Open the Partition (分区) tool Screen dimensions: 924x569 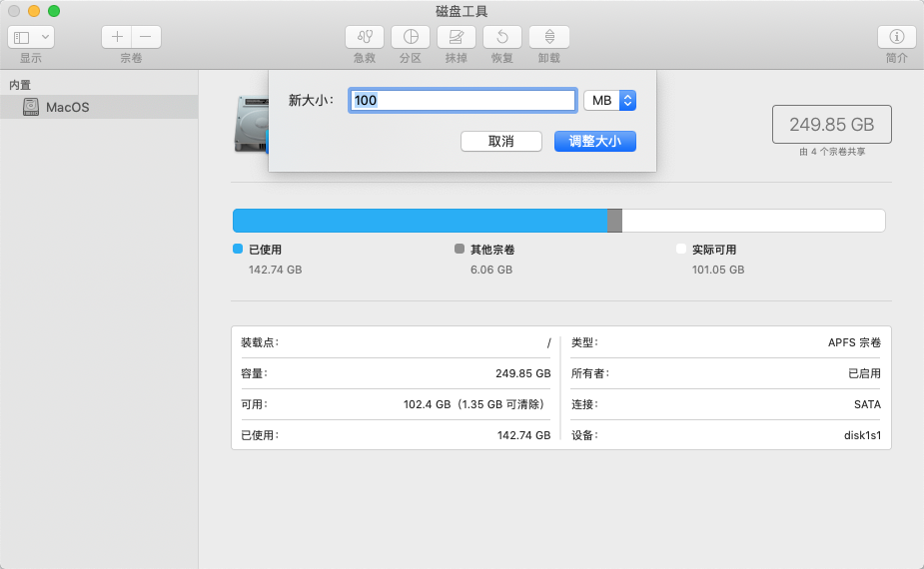(x=411, y=37)
